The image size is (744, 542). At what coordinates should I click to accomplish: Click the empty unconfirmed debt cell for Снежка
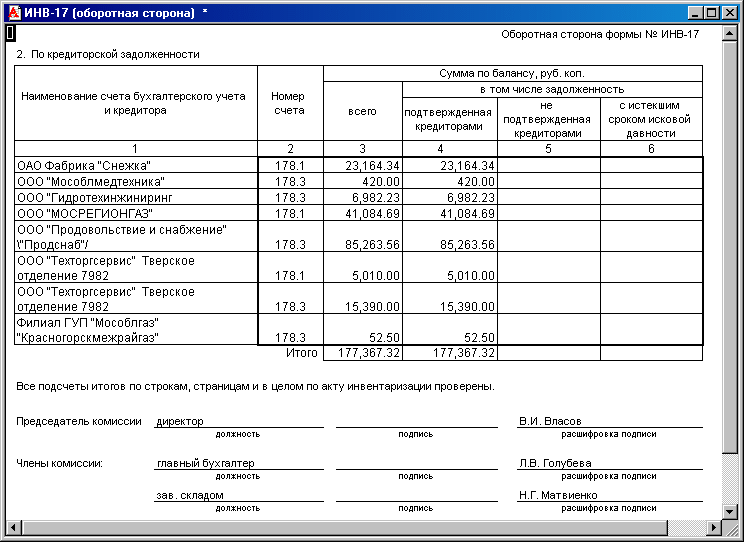click(549, 165)
